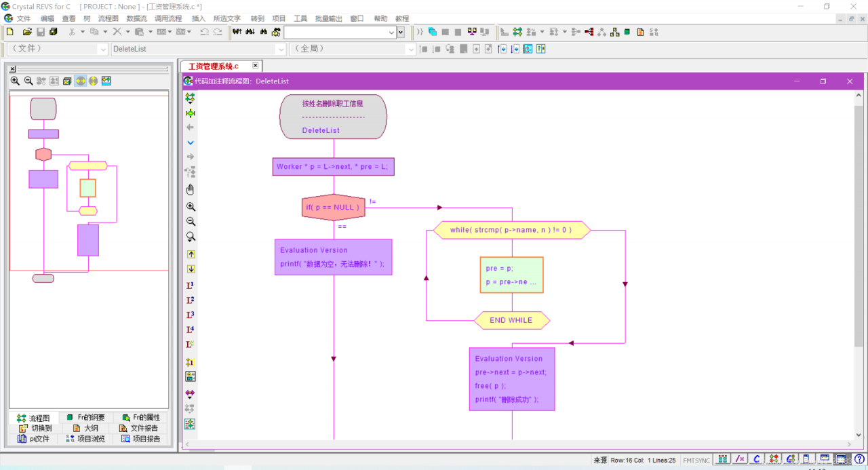Click the green flowchart icon in main toolbar
The height and width of the screenshot is (470, 868).
(517, 32)
